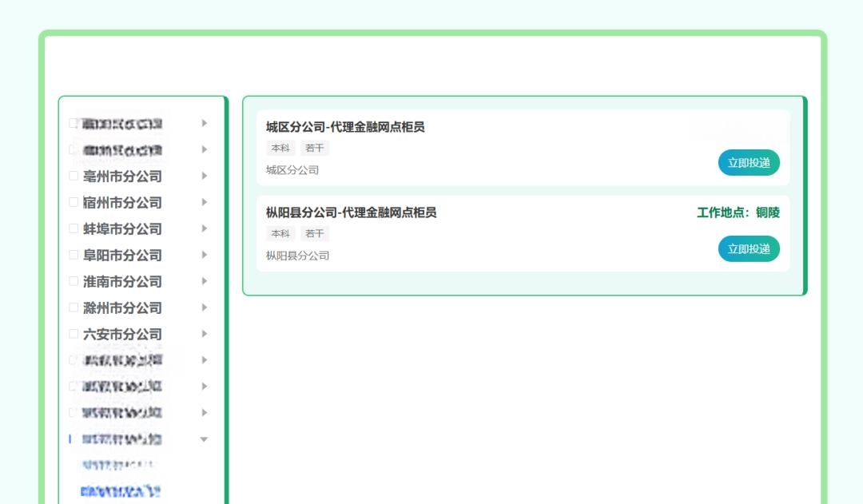Click gray 枞阳县分公司 company label
This screenshot has height=504, width=863.
click(x=298, y=256)
